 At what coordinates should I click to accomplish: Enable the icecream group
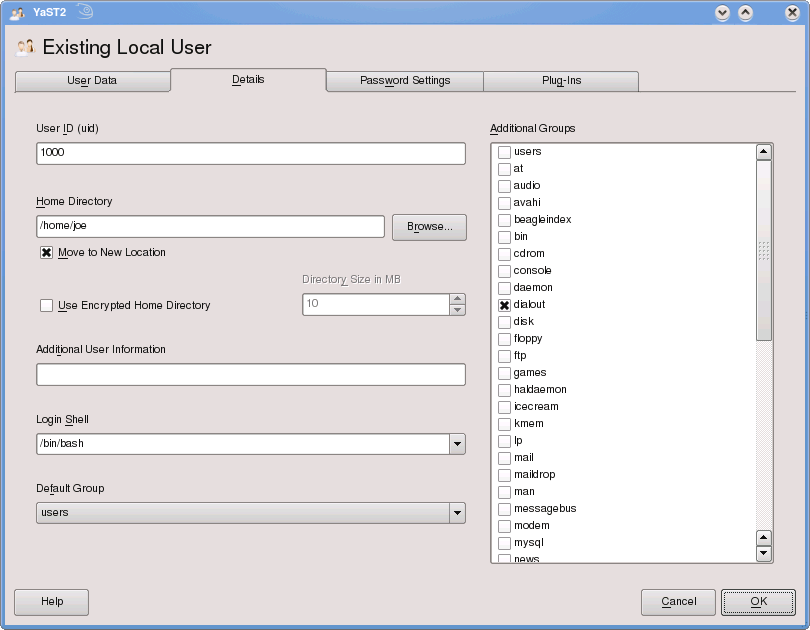(504, 407)
